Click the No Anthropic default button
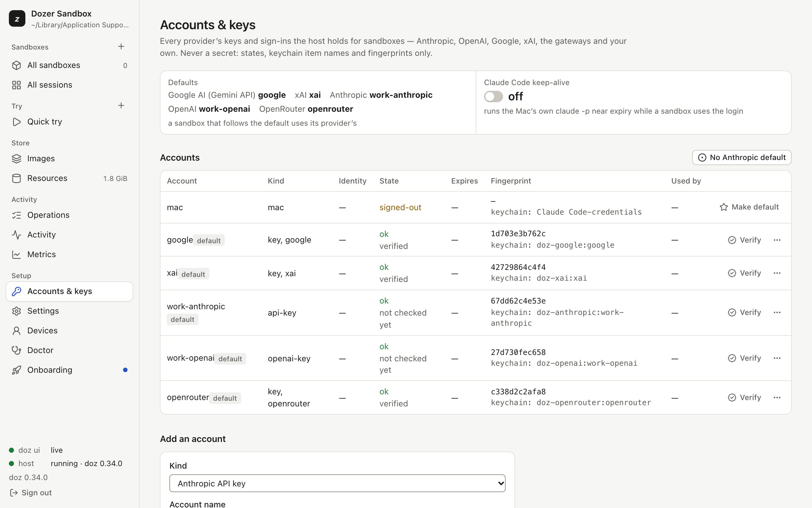This screenshot has height=508, width=812. 742,157
